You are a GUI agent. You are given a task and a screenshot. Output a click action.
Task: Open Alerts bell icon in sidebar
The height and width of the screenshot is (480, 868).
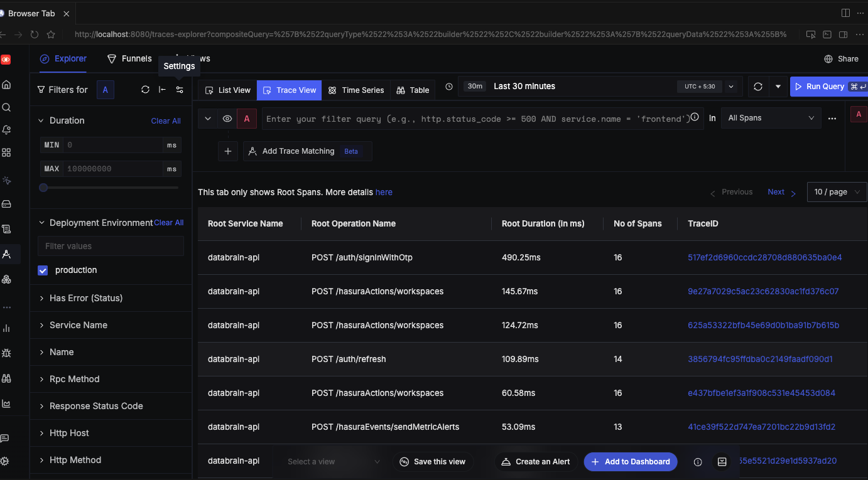pos(6,130)
